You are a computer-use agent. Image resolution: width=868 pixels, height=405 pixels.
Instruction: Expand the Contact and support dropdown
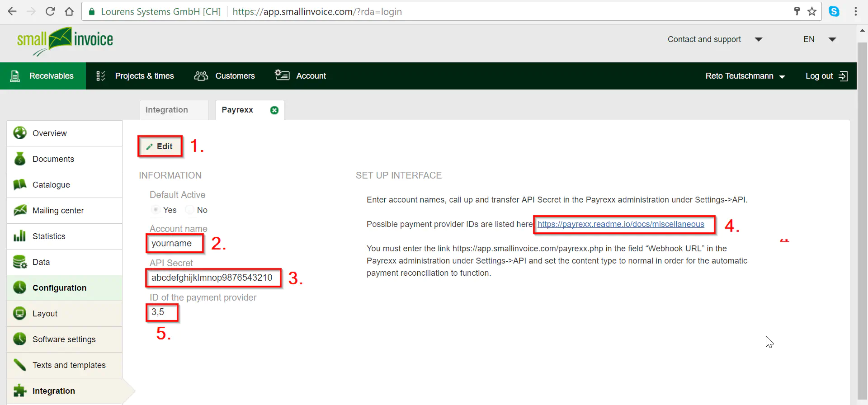pyautogui.click(x=759, y=39)
